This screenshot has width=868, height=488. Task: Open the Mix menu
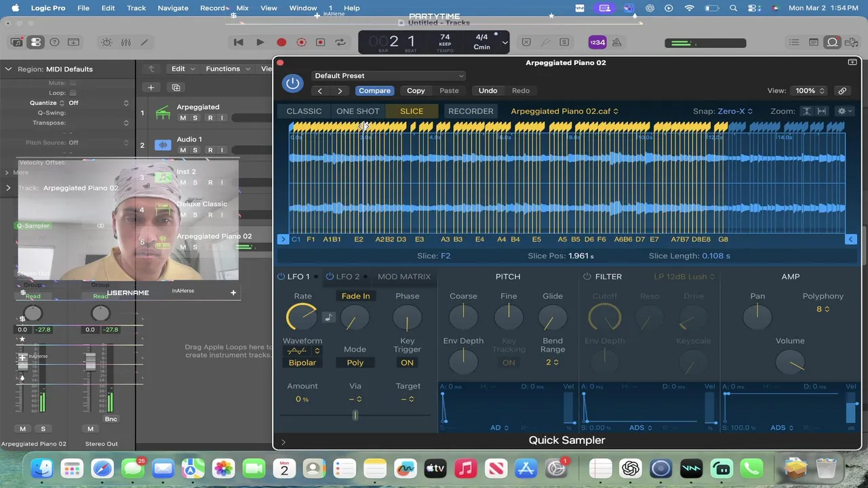pyautogui.click(x=242, y=8)
